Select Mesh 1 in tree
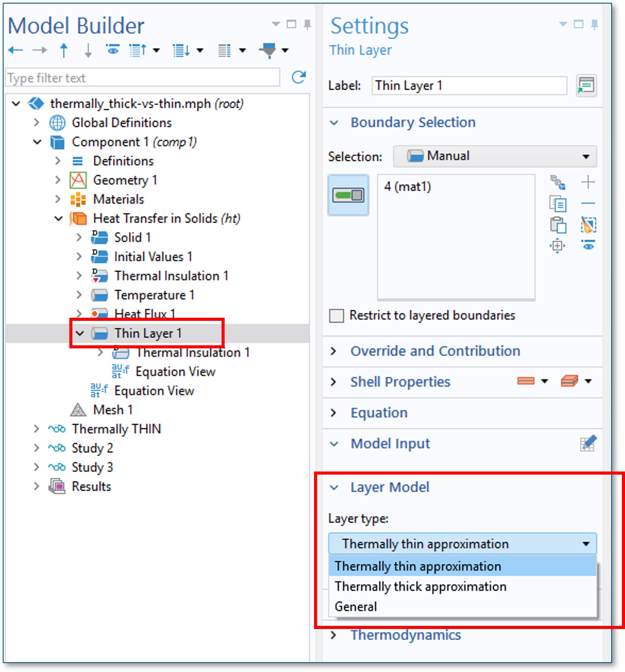The height and width of the screenshot is (672, 625). [x=113, y=410]
